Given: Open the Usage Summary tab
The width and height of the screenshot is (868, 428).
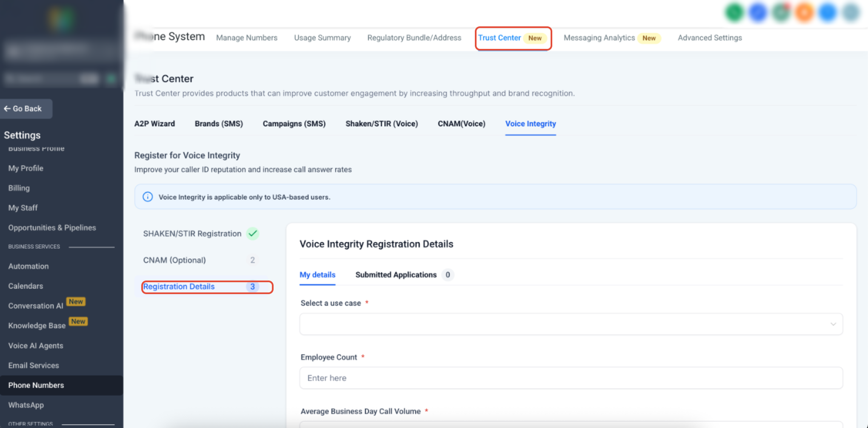Looking at the screenshot, I should pos(322,38).
